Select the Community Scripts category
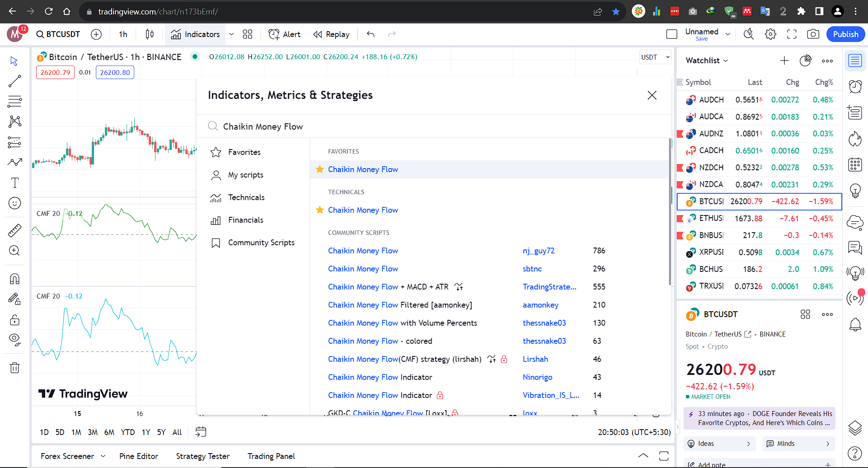 pyautogui.click(x=253, y=243)
